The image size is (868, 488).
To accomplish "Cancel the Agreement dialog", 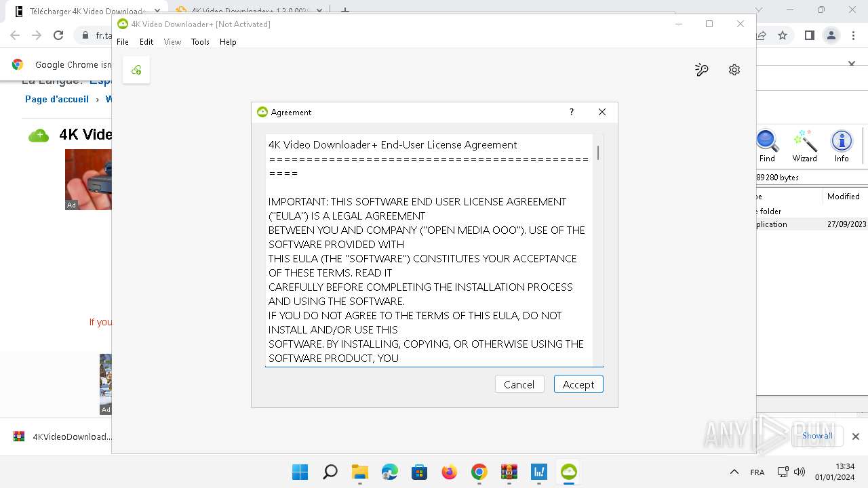I will coord(519,384).
